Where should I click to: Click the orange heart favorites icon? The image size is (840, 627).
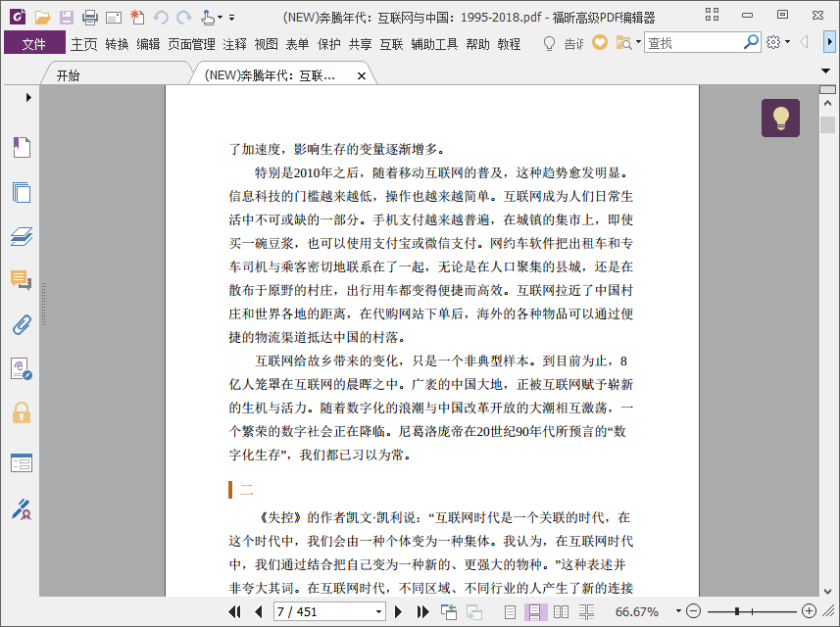(600, 42)
